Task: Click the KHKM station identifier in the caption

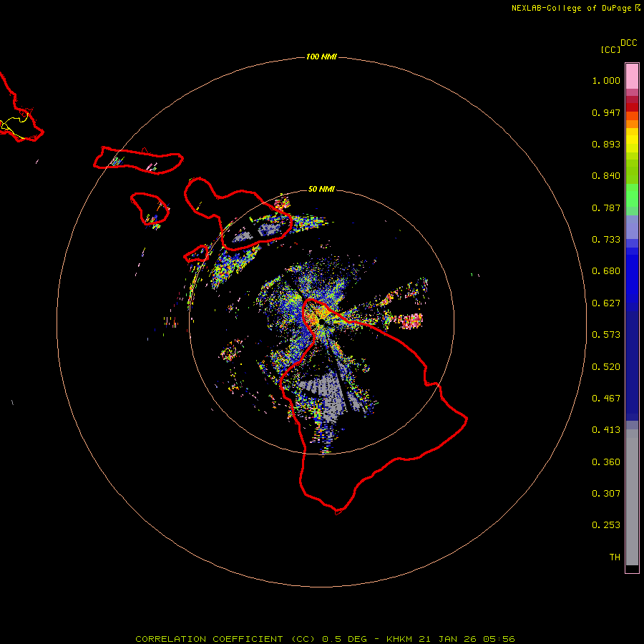Action: pyautogui.click(x=399, y=639)
